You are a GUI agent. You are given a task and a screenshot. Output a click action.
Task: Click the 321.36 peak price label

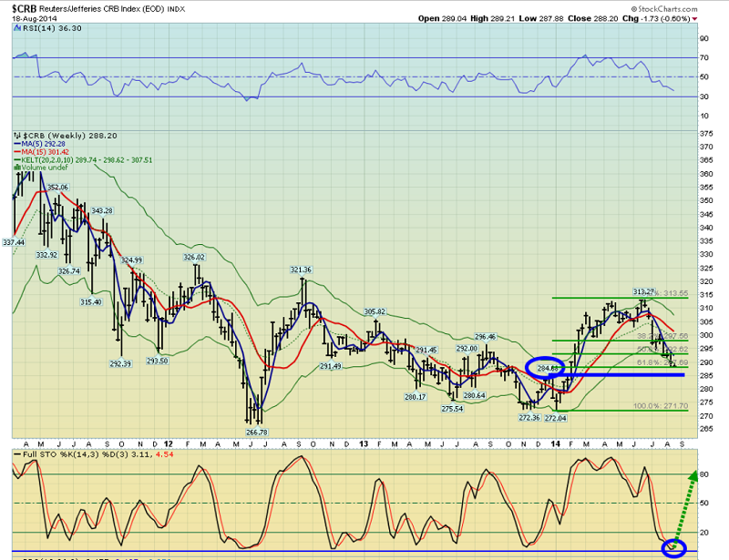301,270
